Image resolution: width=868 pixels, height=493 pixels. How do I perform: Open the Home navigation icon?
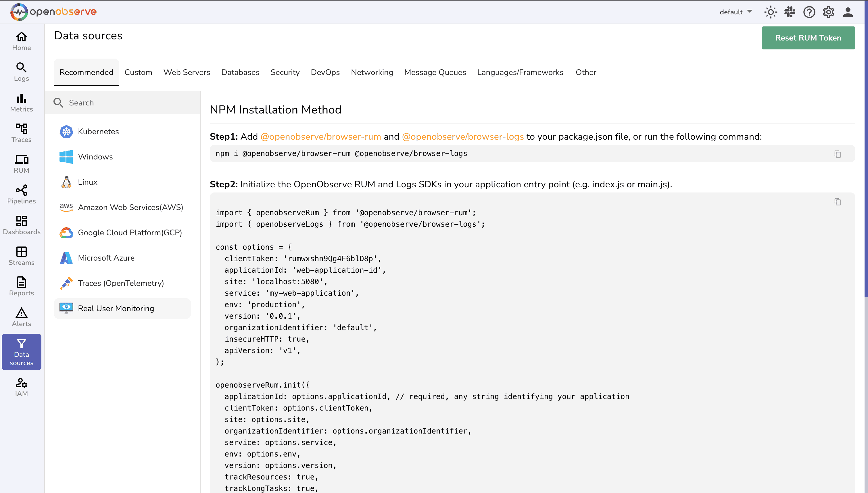21,37
